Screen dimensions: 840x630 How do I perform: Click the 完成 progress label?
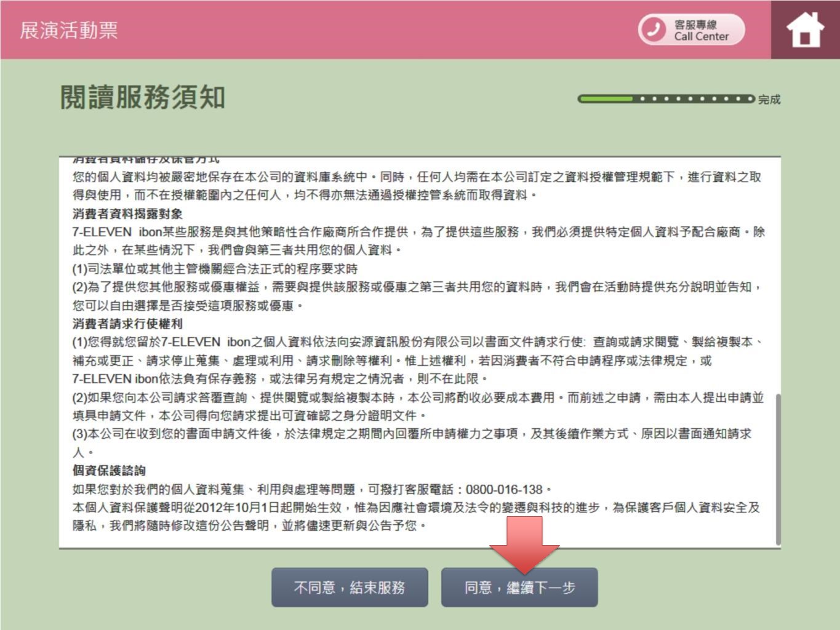click(x=769, y=100)
